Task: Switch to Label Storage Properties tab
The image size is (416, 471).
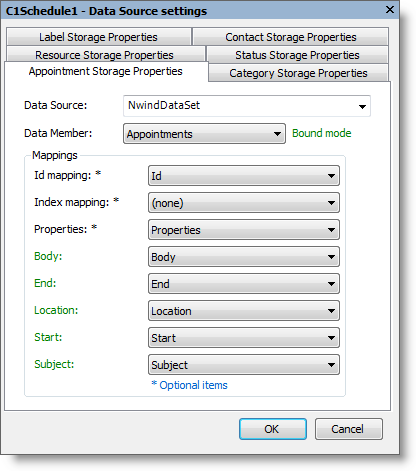Action: (x=99, y=37)
